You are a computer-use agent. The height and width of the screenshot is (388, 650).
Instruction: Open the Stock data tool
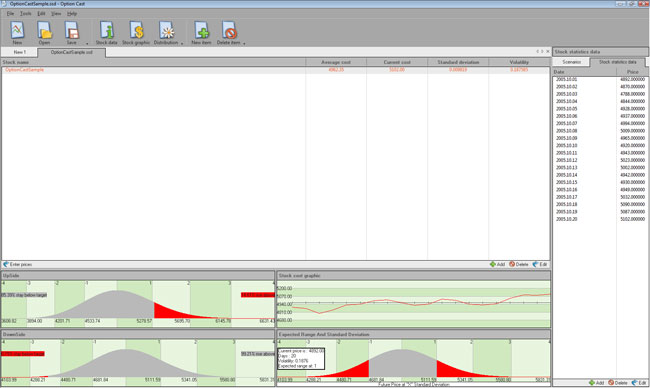107,33
